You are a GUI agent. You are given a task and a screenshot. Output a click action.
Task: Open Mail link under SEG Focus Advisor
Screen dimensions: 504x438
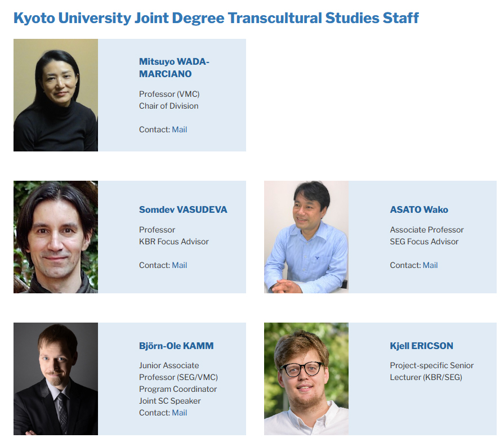tap(430, 265)
